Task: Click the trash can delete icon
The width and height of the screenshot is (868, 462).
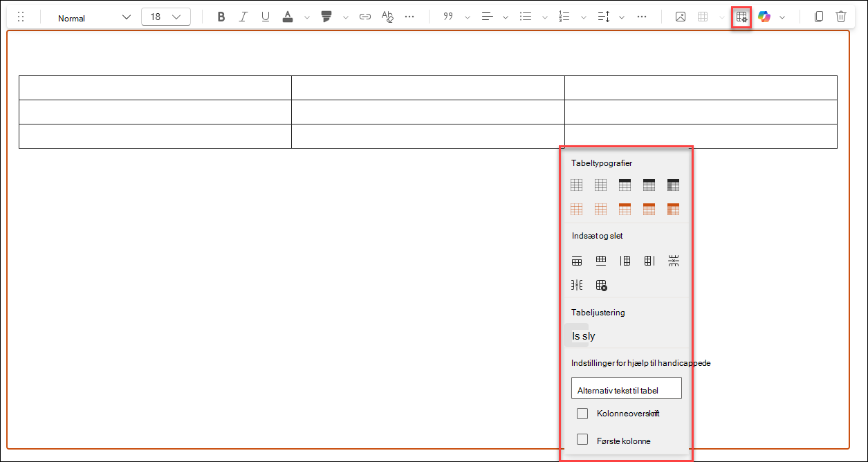Action: 841,17
